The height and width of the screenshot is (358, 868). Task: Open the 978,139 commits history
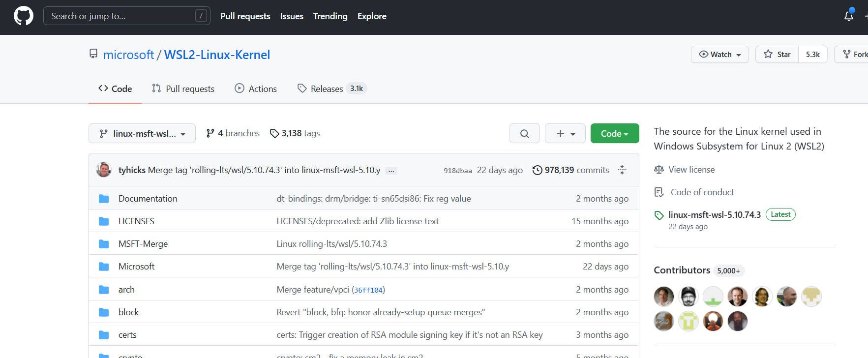tap(571, 170)
